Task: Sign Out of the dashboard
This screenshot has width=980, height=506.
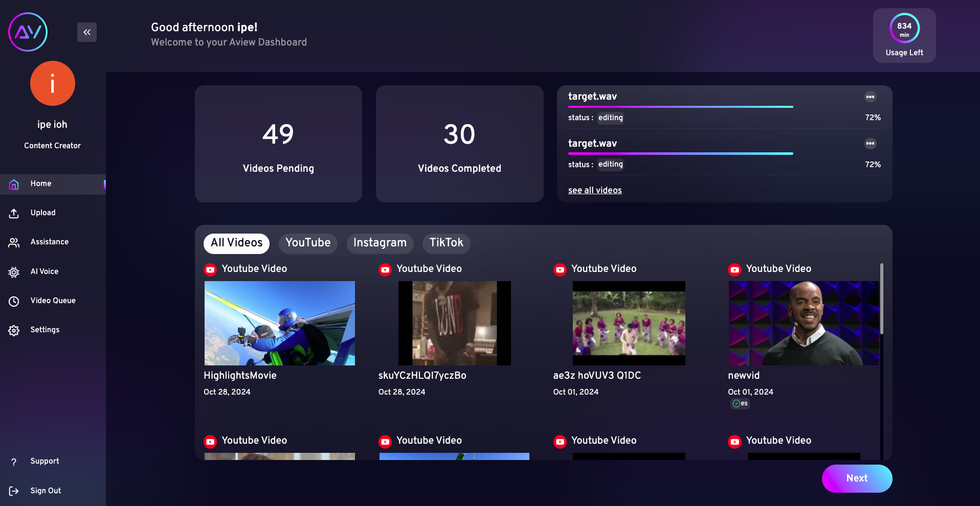Action: 46,491
